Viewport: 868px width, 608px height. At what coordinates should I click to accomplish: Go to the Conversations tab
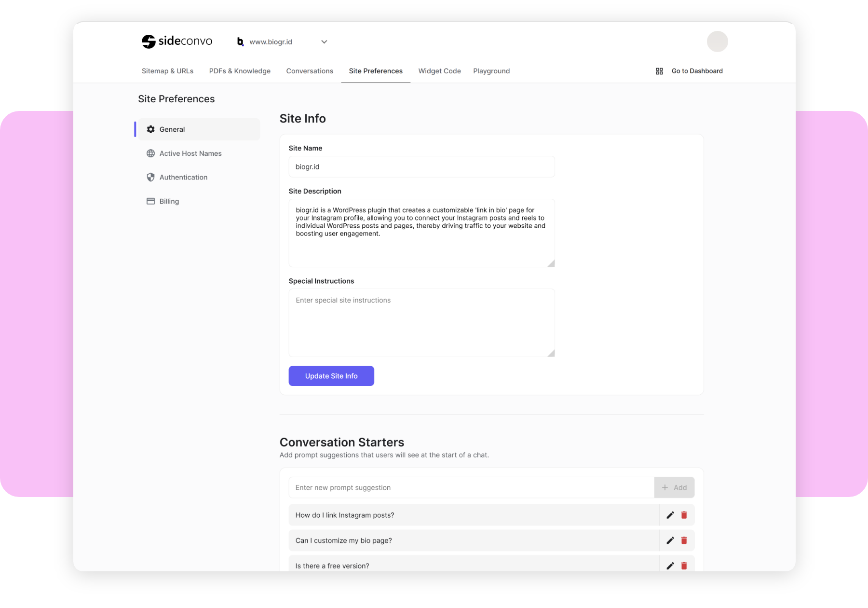click(x=310, y=71)
